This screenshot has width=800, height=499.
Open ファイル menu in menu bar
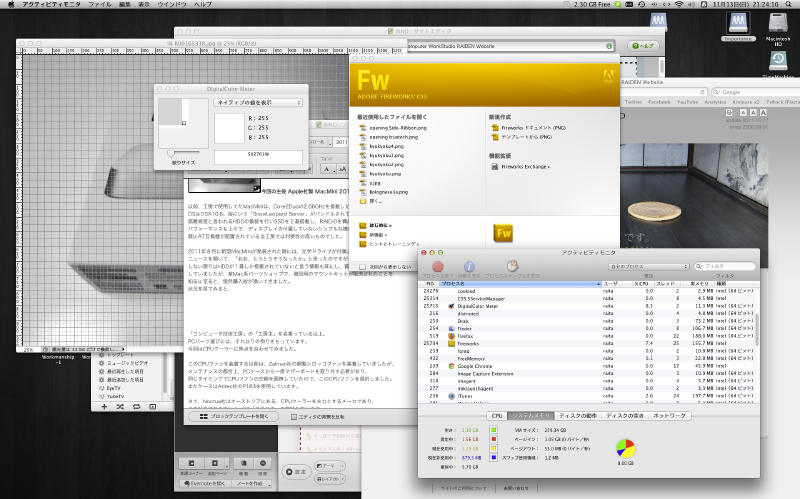point(100,4)
